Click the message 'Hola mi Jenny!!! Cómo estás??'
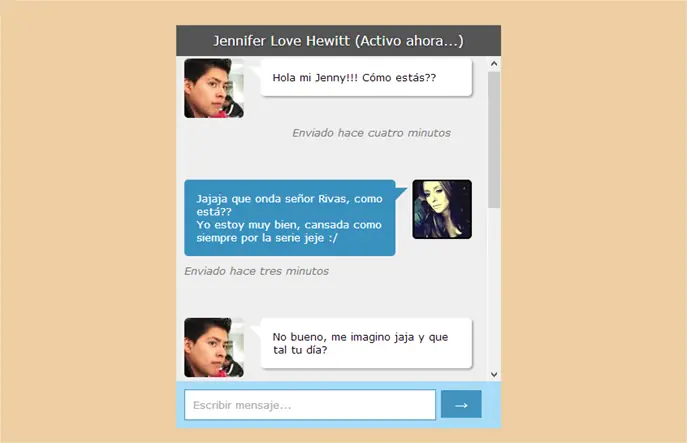This screenshot has height=443, width=687. click(x=366, y=77)
